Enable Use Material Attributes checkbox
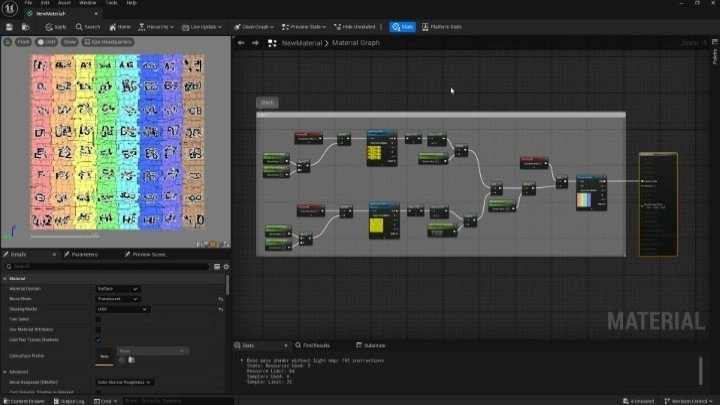720x405 pixels. 98,329
